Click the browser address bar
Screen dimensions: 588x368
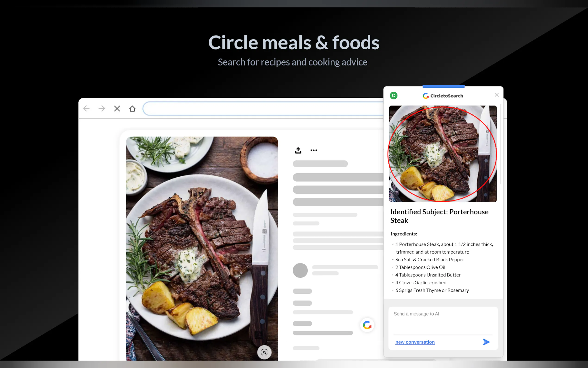[x=263, y=108]
